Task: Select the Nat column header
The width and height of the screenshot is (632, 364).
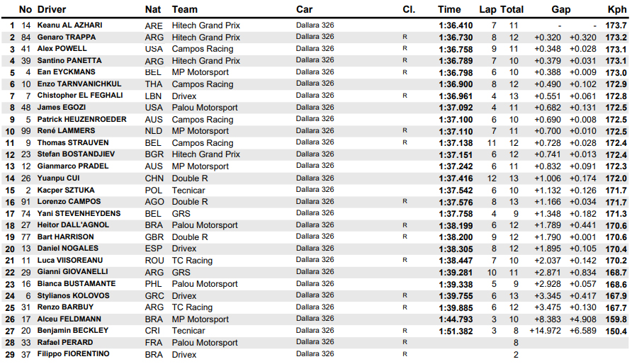Action: click(152, 10)
